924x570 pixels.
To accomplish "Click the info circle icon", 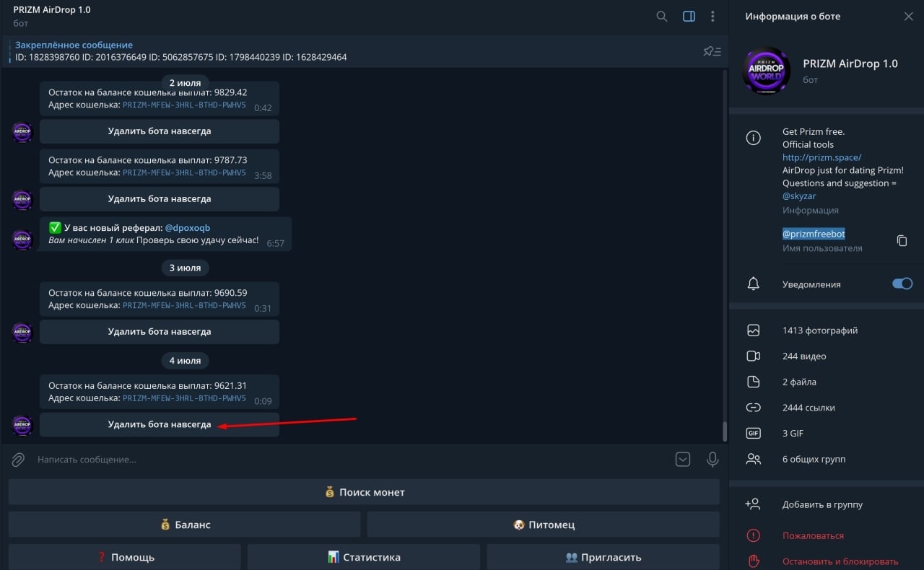I will [x=754, y=138].
